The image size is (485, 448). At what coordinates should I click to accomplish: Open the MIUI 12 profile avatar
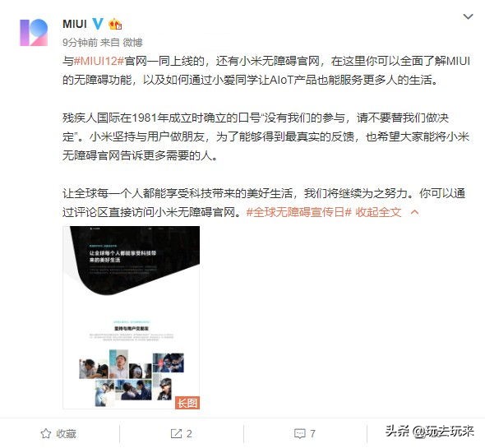tap(34, 33)
